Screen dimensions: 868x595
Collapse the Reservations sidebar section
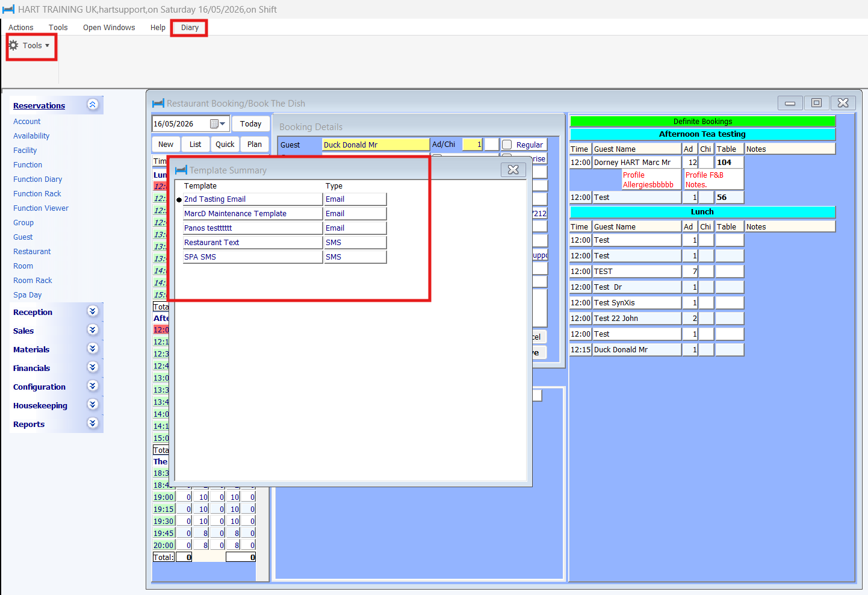[92, 105]
